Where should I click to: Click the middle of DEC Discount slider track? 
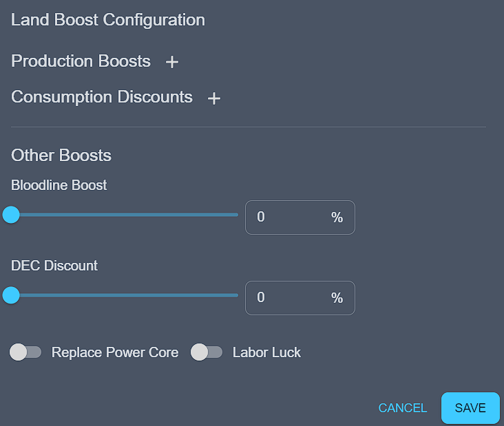[124, 295]
